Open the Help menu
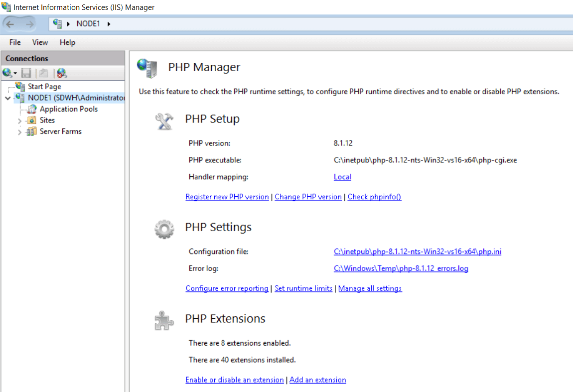 coord(67,42)
